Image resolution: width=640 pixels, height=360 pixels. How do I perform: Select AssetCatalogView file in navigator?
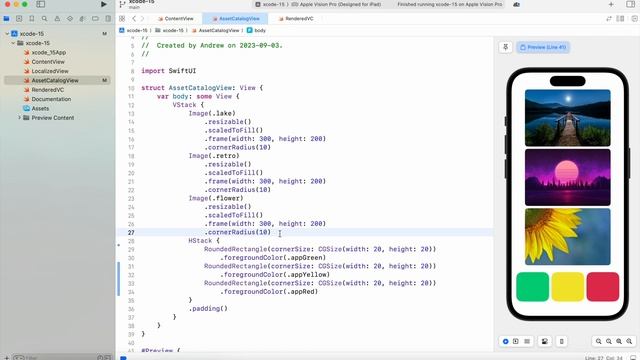57,80
